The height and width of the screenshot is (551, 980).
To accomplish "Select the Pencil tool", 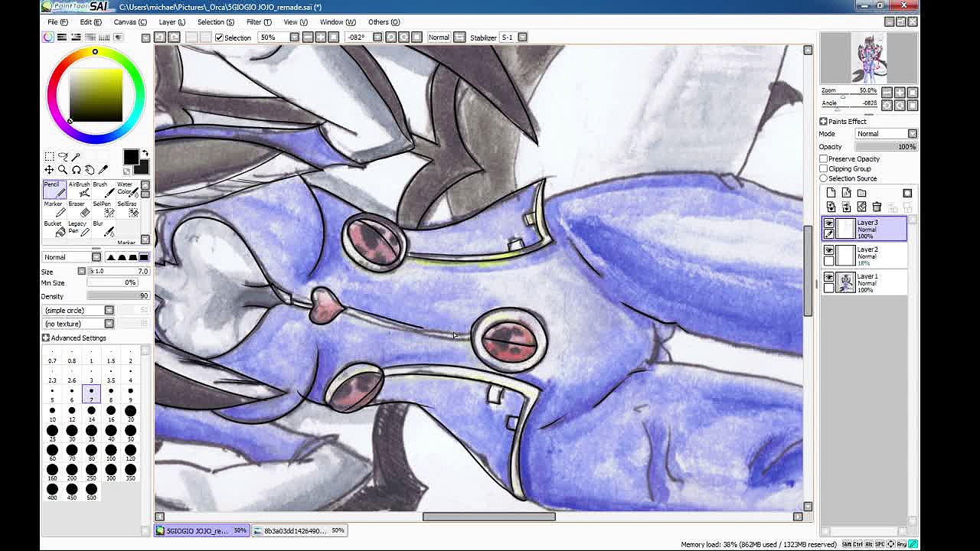I will (x=54, y=189).
